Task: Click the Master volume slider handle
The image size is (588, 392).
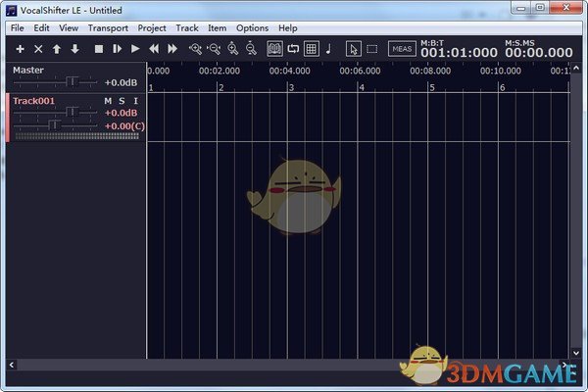Action: (72, 81)
